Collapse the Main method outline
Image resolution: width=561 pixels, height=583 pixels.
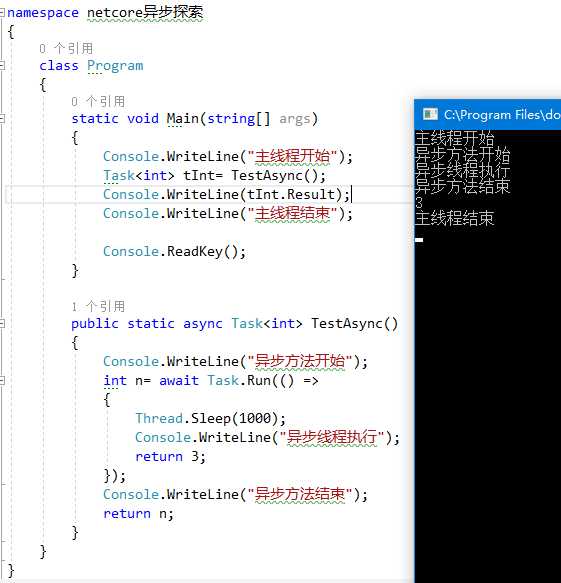click(x=2, y=119)
